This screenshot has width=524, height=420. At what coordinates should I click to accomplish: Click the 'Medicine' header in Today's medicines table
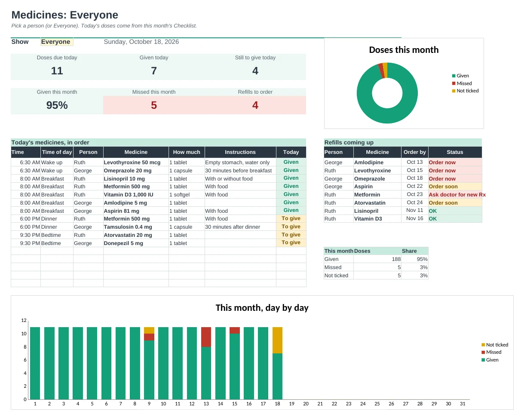point(136,152)
